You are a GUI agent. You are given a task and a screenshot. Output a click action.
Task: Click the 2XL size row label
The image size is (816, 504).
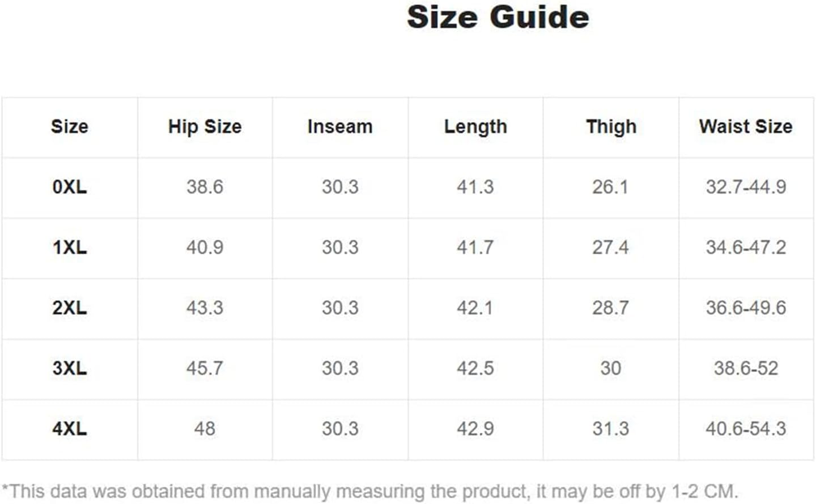(x=70, y=308)
